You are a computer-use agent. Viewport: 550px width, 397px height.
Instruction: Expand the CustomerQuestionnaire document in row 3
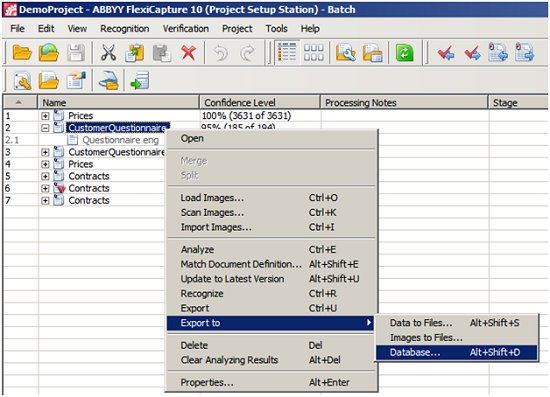(45, 152)
